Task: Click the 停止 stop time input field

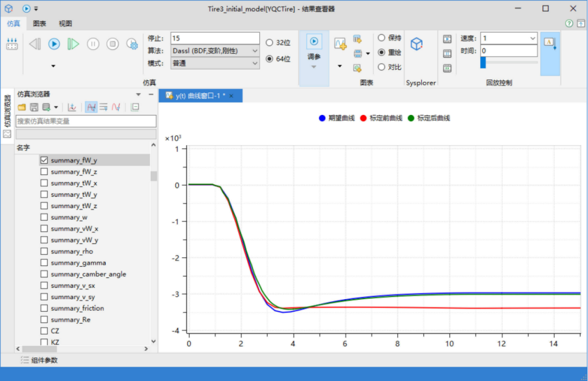Action: 215,38
